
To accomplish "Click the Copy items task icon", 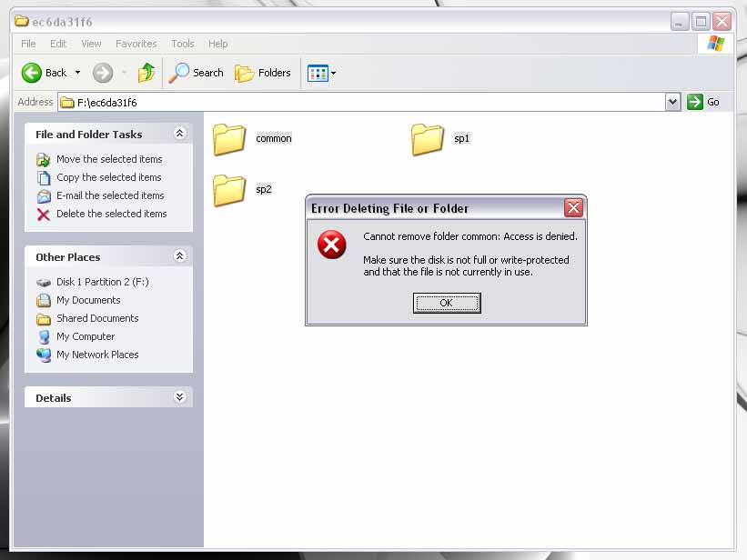I will tap(44, 177).
